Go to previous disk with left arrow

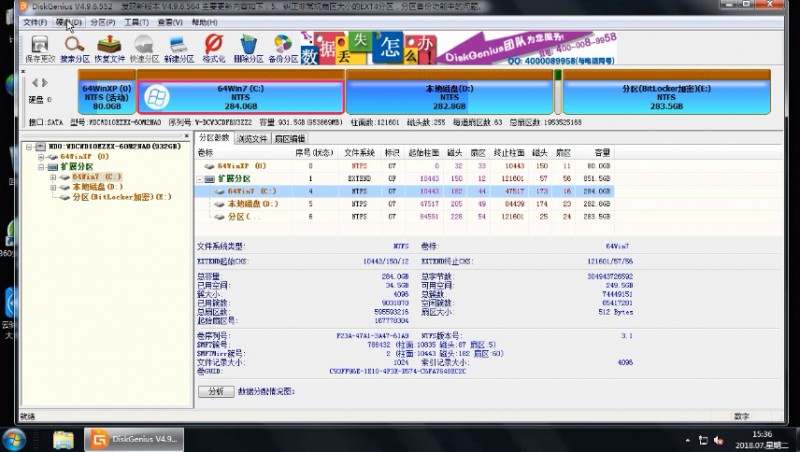coord(35,83)
